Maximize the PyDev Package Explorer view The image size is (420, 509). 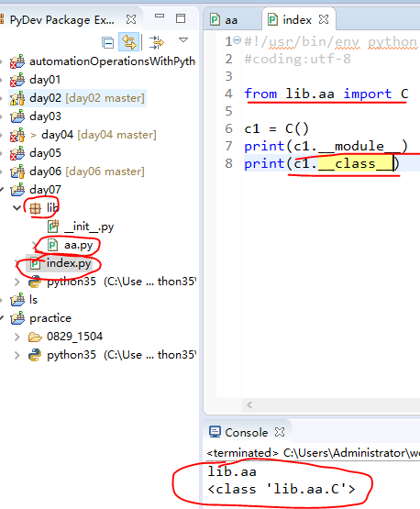pos(181,18)
